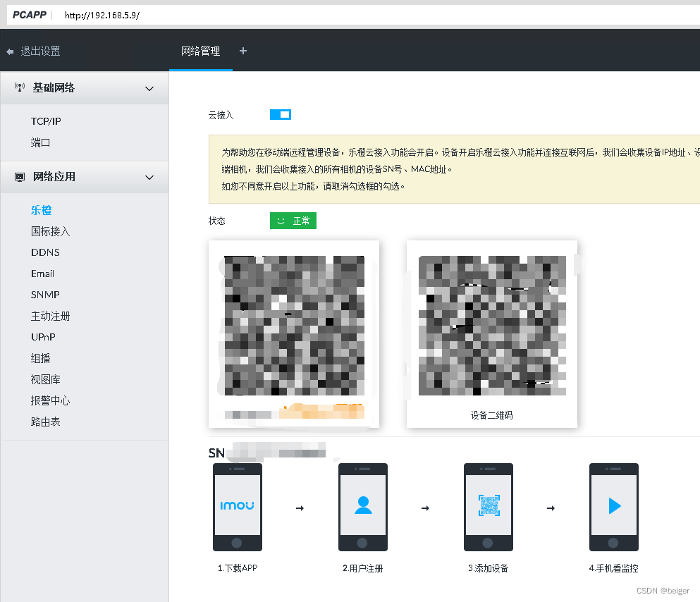Click the SN serial number label

coord(216,453)
